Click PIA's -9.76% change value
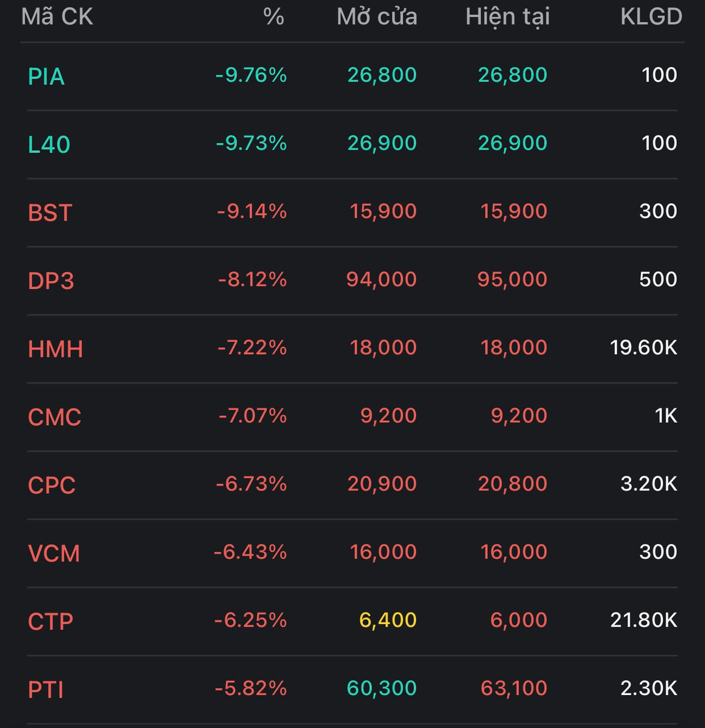The height and width of the screenshot is (728, 705). point(251,75)
